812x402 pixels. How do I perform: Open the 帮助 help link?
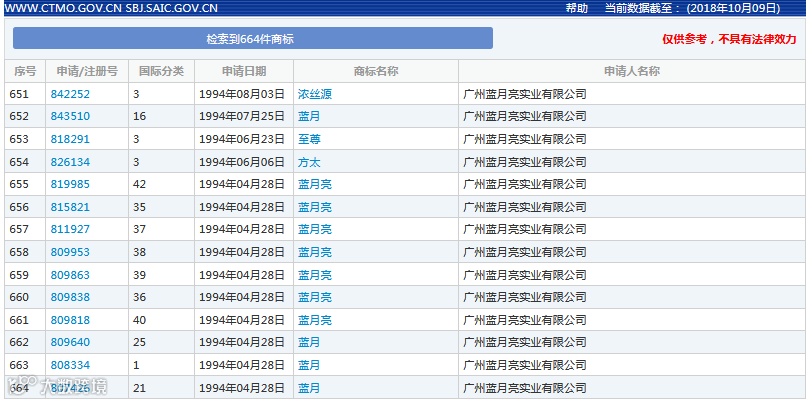pyautogui.click(x=576, y=8)
